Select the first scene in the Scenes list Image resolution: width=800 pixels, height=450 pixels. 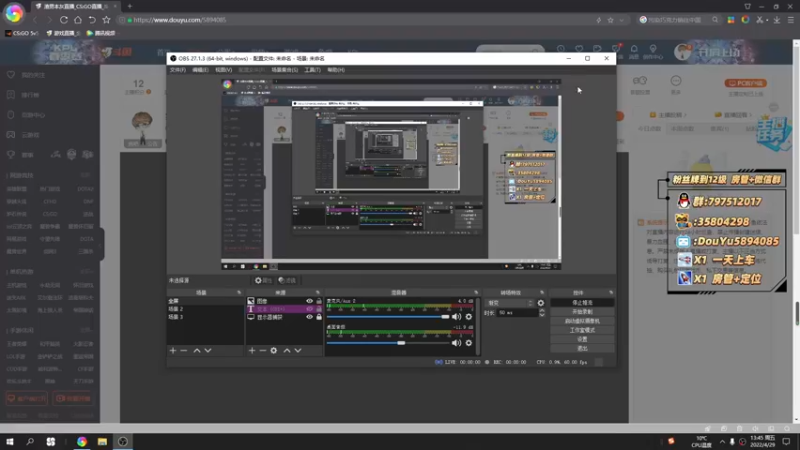[205, 301]
